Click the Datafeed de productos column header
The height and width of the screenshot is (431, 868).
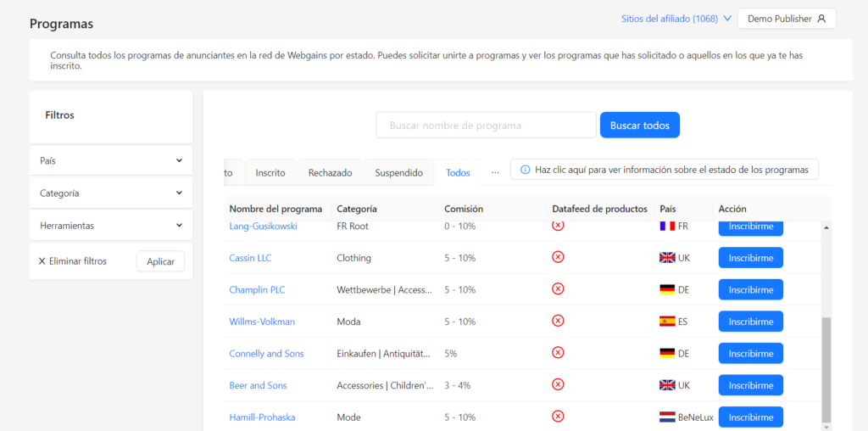point(599,209)
